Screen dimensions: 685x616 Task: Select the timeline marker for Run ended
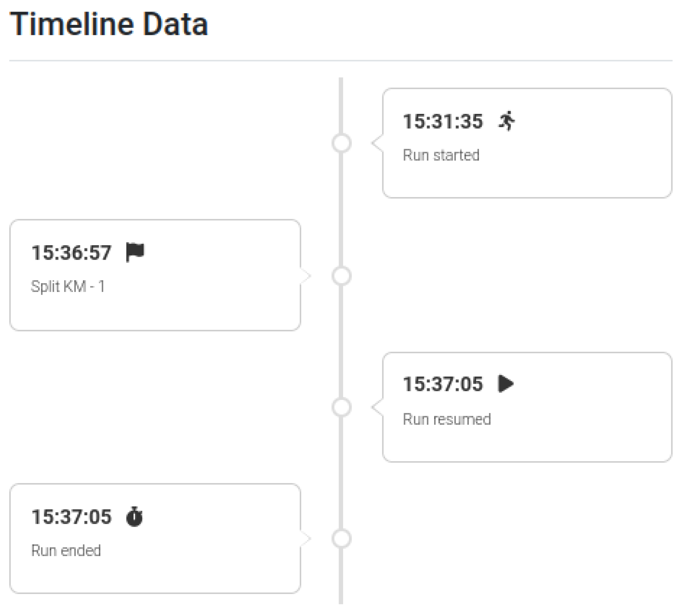341,539
